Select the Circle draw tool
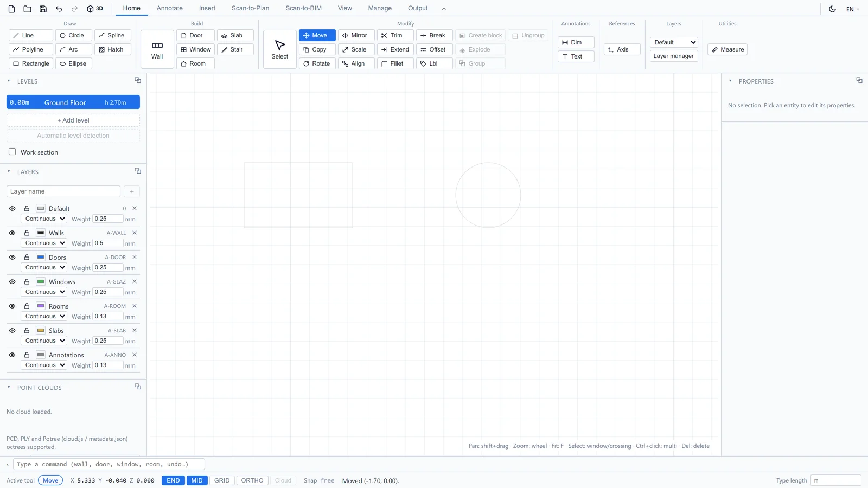Viewport: 868px width, 488px height. [x=73, y=35]
